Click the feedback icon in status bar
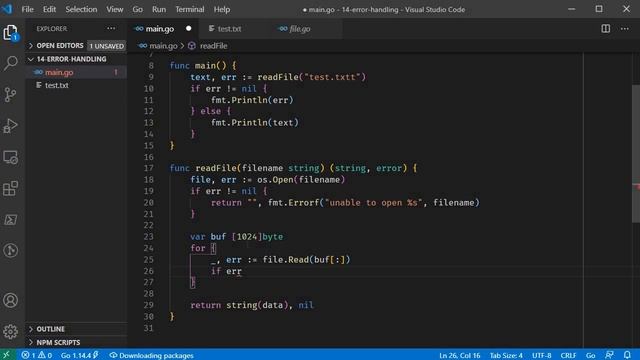Screen dimensions: 640x360 click(609, 355)
